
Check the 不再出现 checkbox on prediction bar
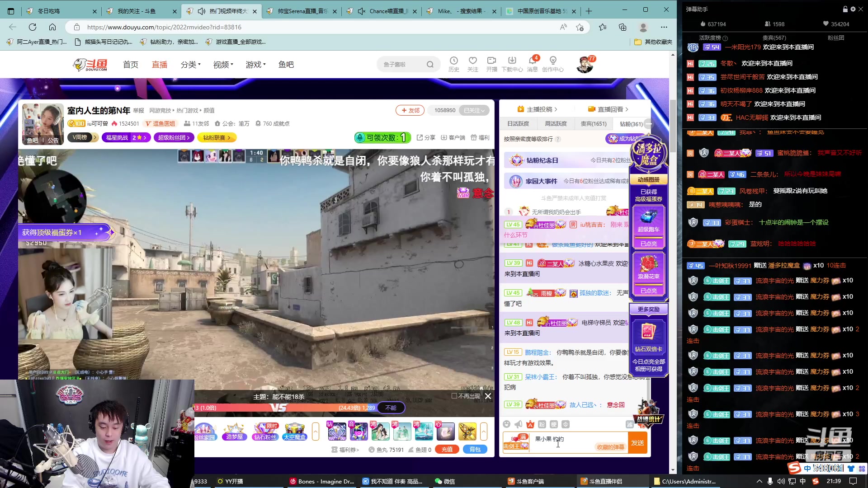[x=454, y=396]
